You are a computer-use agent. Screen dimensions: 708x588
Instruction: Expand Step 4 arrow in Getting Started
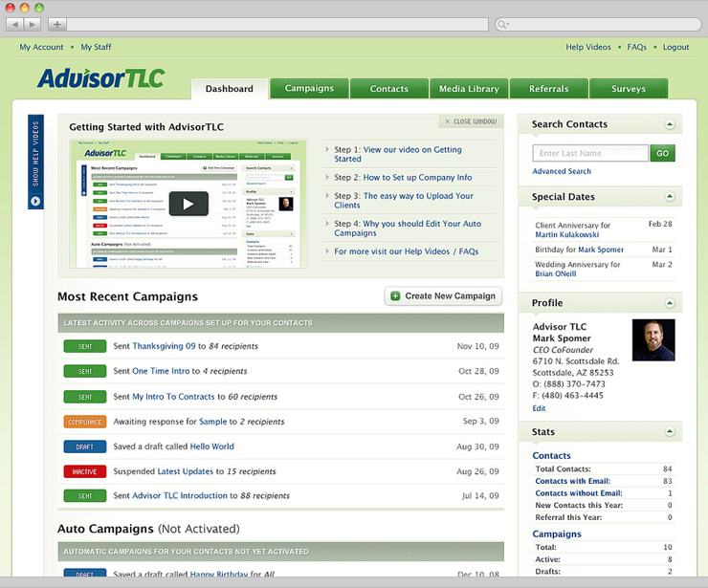coord(327,223)
